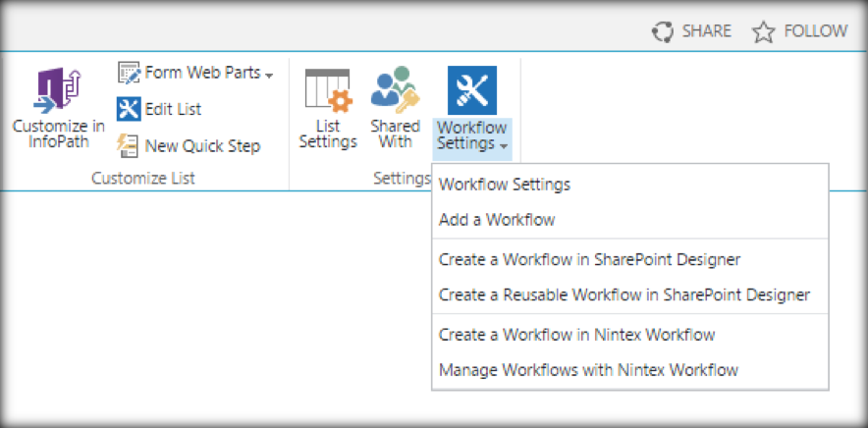This screenshot has width=868, height=428.
Task: Choose Create a Reusable Workflow in SharePoint Designer
Action: pos(624,294)
